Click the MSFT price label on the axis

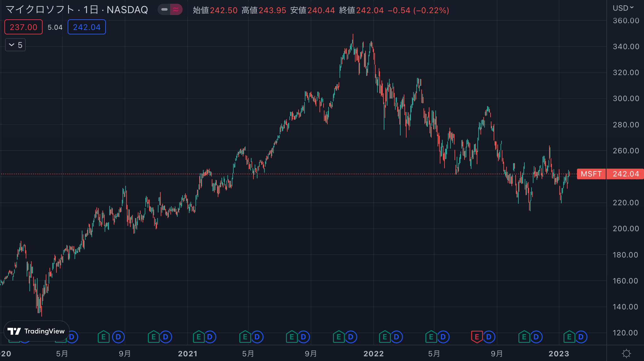(x=591, y=174)
